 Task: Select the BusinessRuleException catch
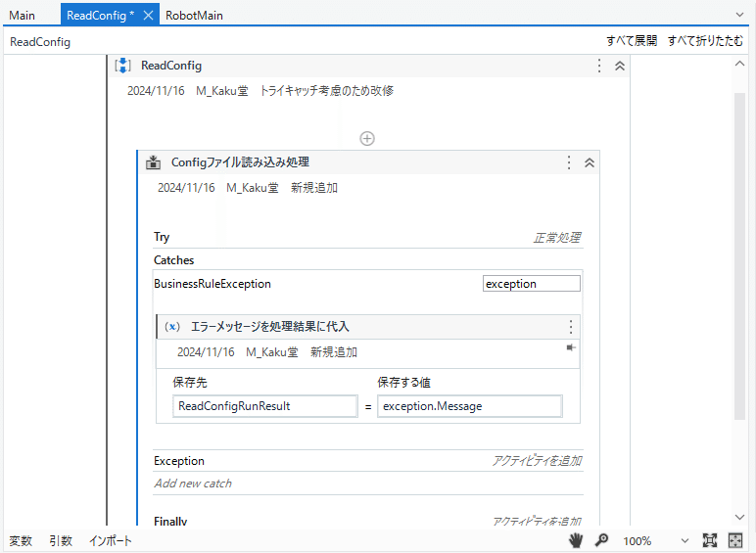213,284
